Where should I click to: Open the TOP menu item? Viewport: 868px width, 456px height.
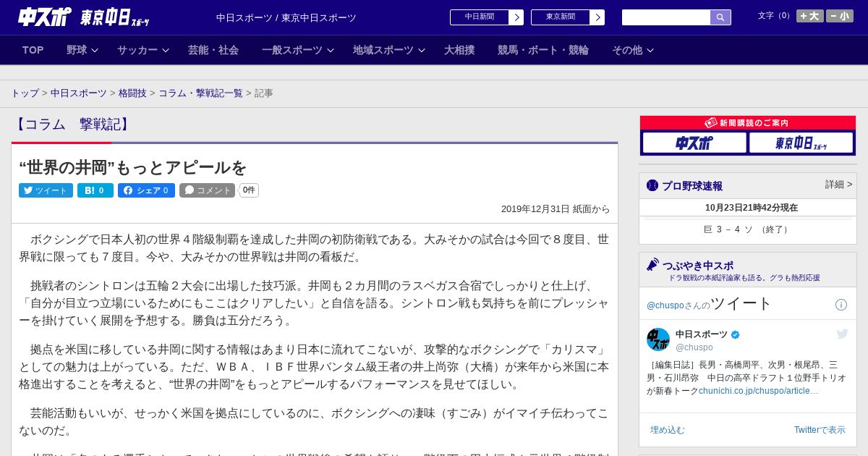coord(33,50)
